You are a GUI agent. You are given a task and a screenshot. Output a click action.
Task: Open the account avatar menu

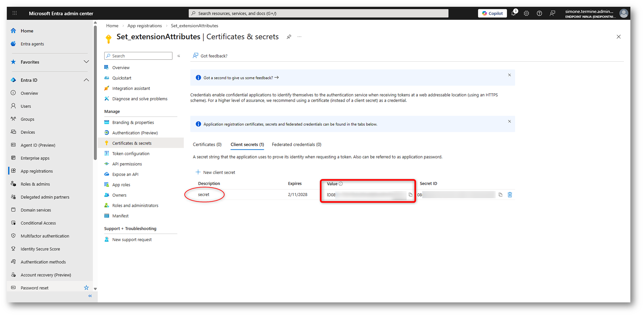(x=624, y=13)
